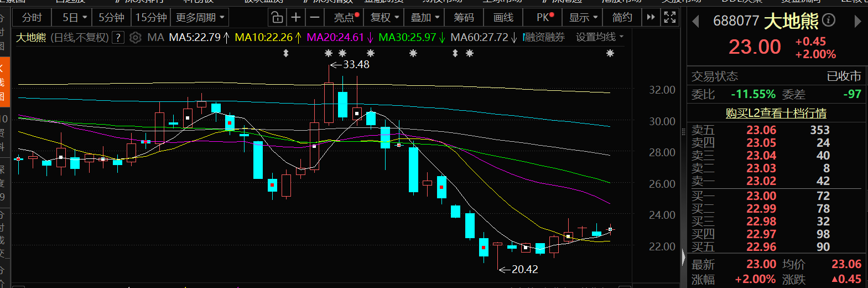Open the 复权 dropdown

[x=384, y=18]
